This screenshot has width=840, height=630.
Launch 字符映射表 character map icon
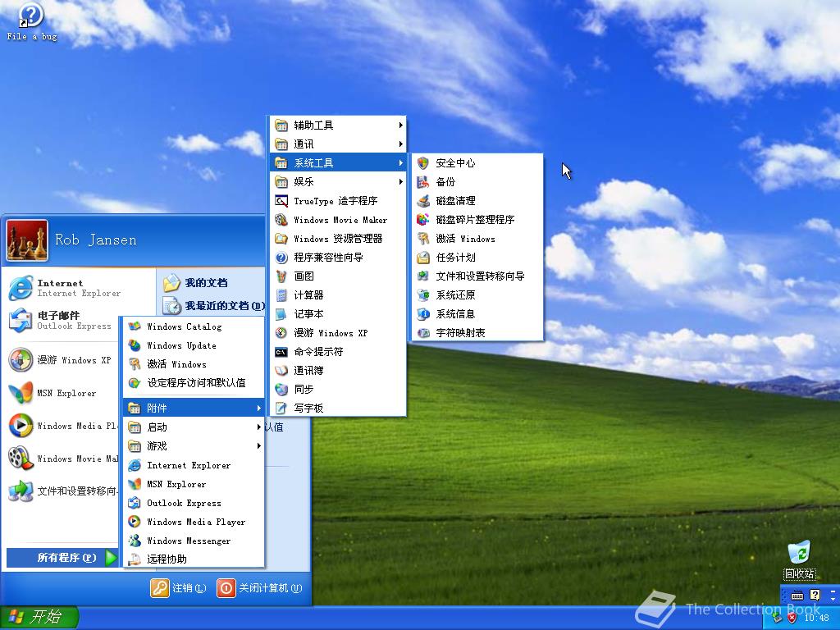tap(422, 333)
